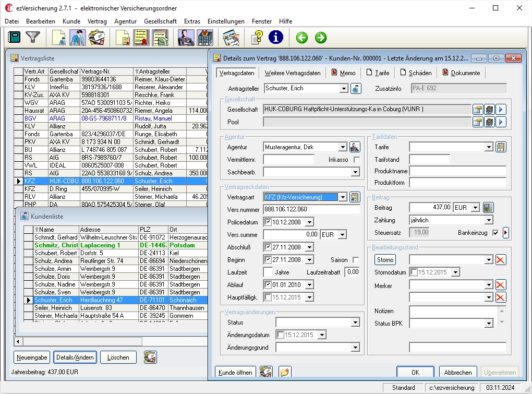
Task: Open the Extras menu
Action: click(x=192, y=21)
